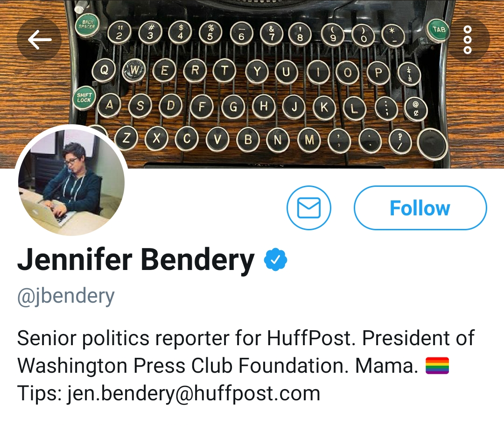Tap the envelope message icon

[x=308, y=208]
